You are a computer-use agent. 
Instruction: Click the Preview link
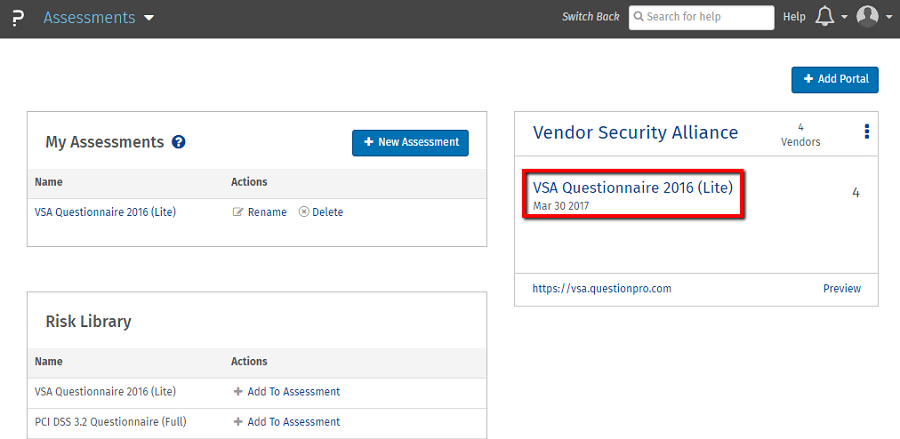(841, 288)
